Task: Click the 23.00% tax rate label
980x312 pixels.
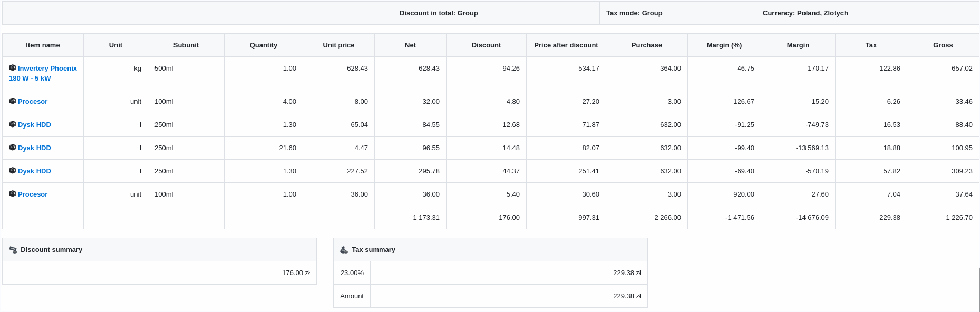Action: coord(352,273)
